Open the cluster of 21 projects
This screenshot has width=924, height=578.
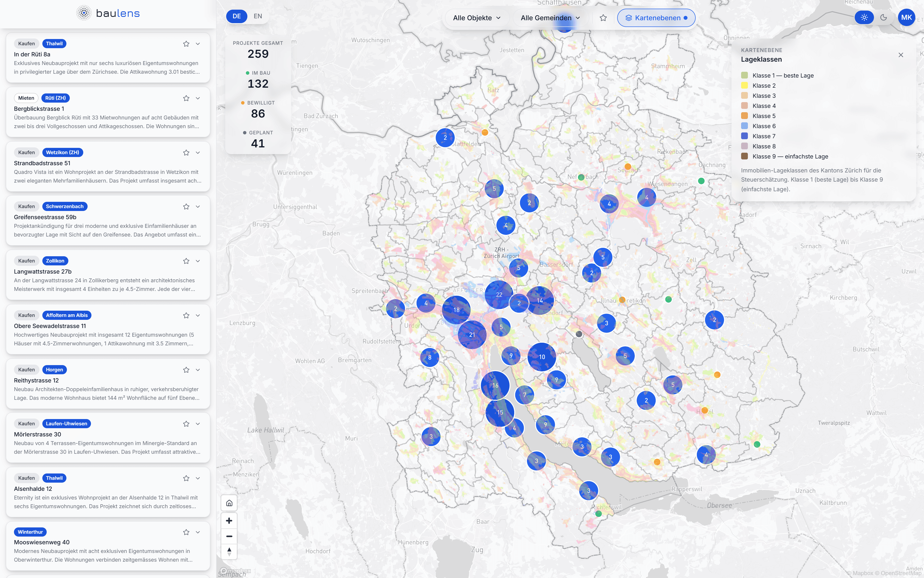pos(472,335)
